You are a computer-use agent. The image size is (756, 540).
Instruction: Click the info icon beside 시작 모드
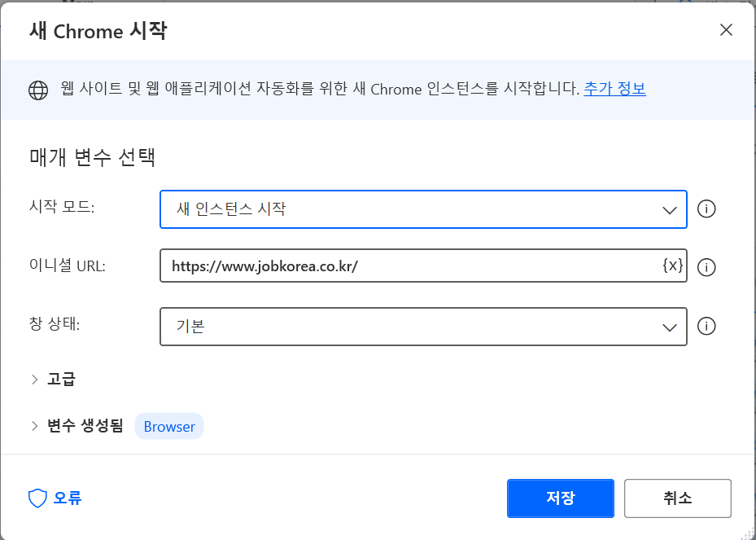706,209
